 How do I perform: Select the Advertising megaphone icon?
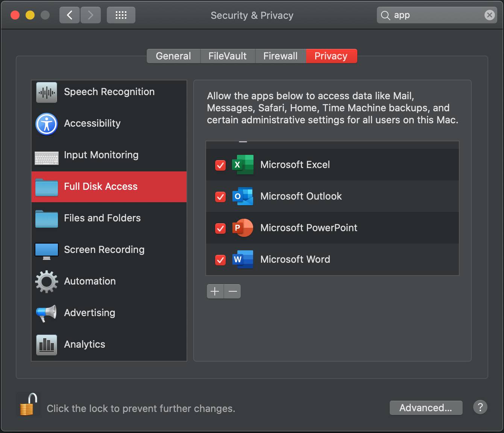[x=46, y=313]
